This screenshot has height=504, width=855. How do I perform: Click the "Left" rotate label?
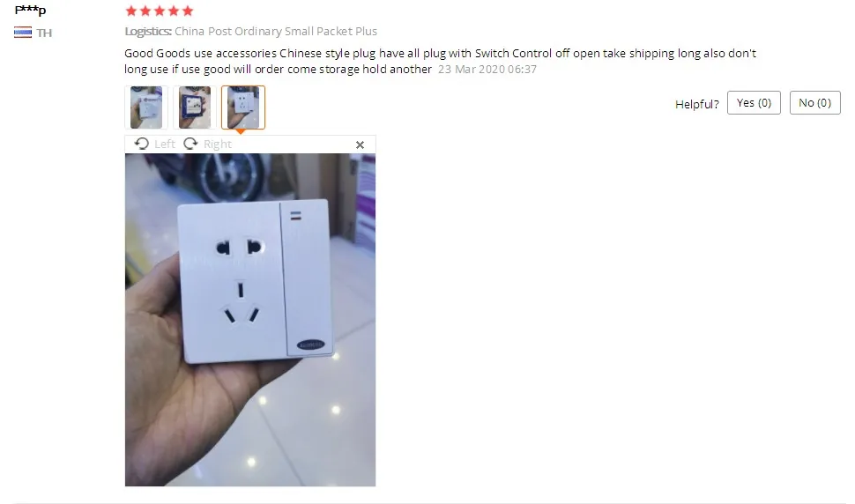pos(165,145)
